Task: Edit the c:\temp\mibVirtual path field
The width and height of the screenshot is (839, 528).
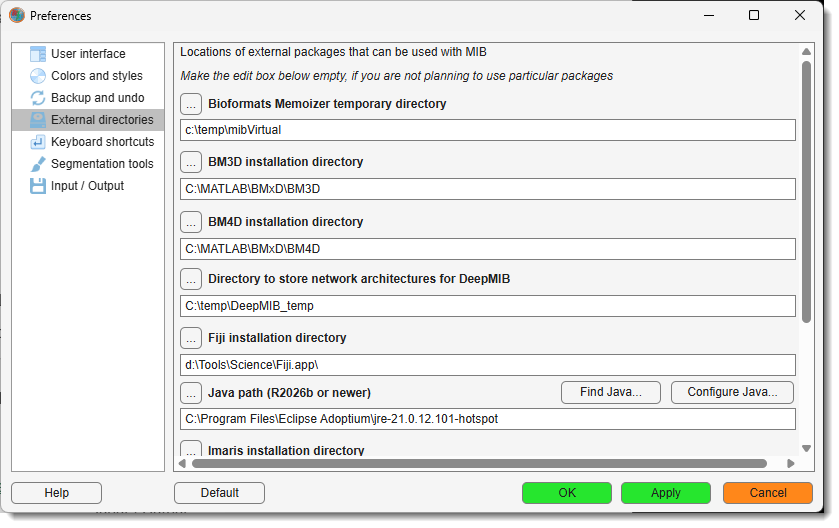Action: pyautogui.click(x=487, y=130)
